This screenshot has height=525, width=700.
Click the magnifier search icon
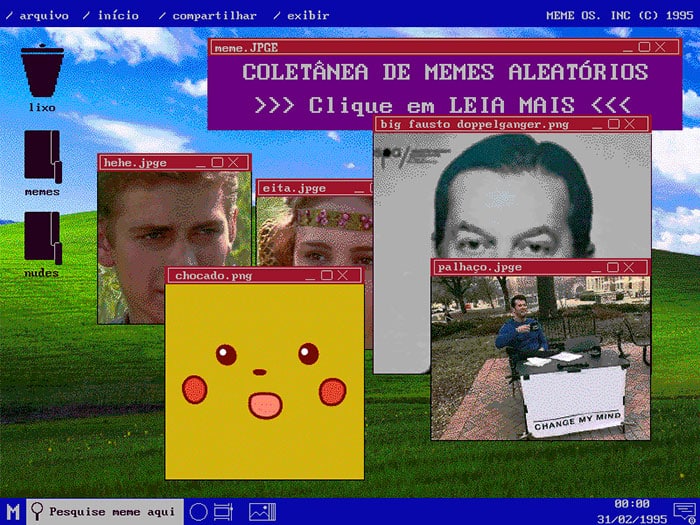point(38,511)
